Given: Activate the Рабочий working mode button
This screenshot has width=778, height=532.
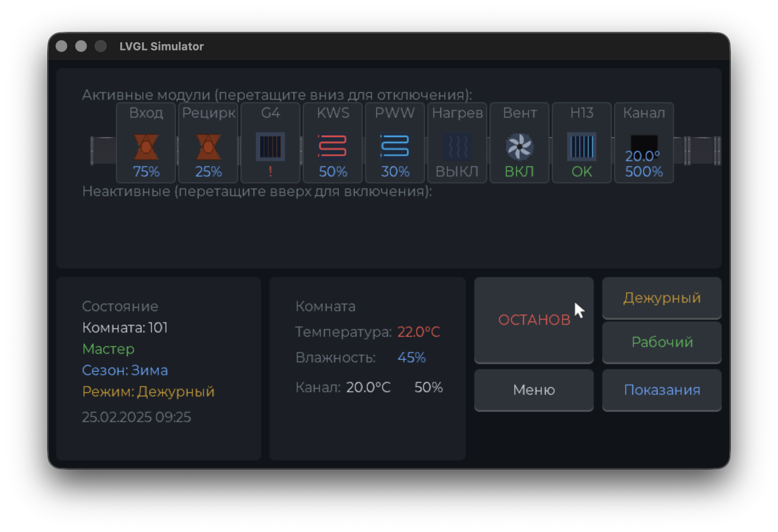Looking at the screenshot, I should point(662,342).
